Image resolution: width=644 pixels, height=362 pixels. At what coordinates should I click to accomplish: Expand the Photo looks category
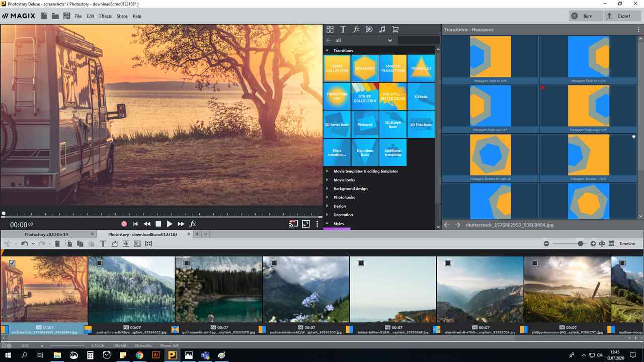pyautogui.click(x=327, y=198)
